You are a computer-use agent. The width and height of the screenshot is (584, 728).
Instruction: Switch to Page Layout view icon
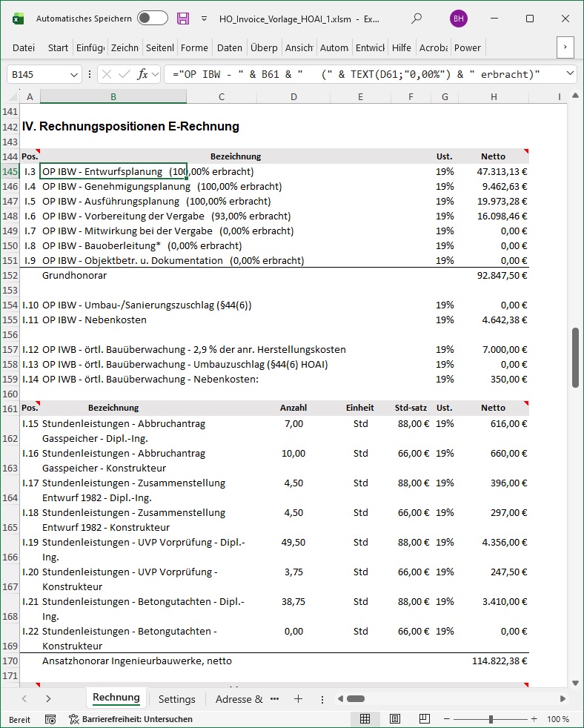pos(395,718)
